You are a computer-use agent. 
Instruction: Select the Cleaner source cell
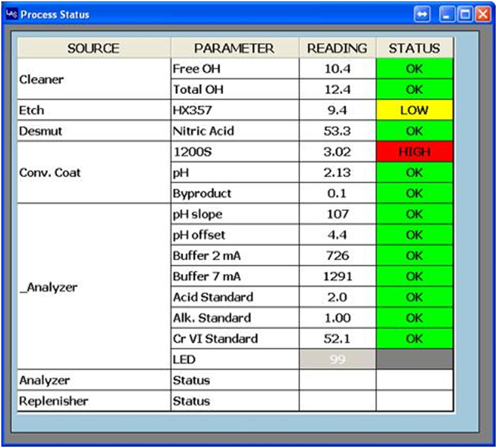(94, 79)
